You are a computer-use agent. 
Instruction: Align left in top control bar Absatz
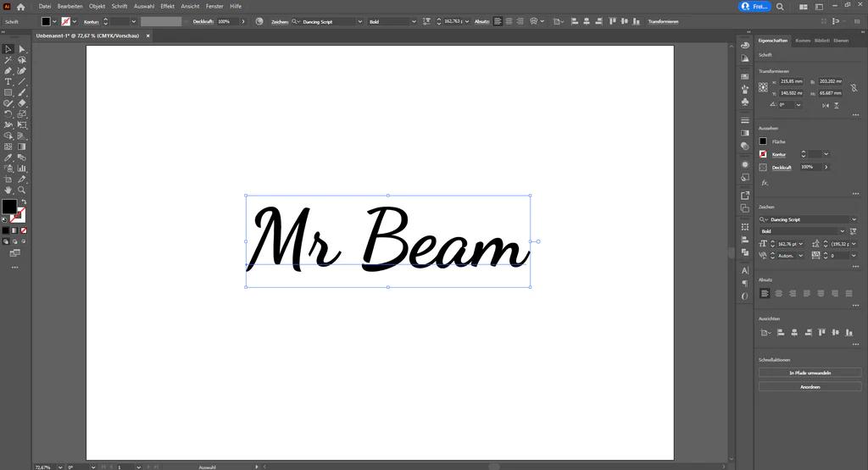498,21
